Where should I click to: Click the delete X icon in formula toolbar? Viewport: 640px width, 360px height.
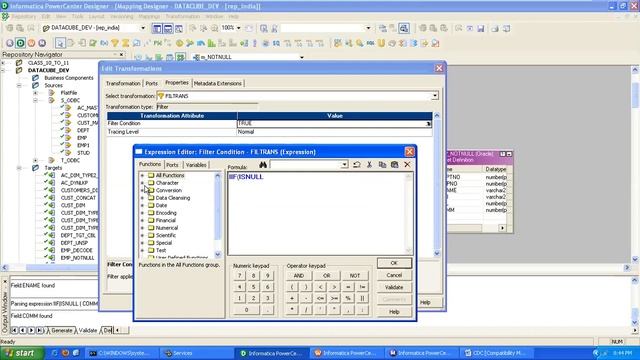pyautogui.click(x=407, y=164)
